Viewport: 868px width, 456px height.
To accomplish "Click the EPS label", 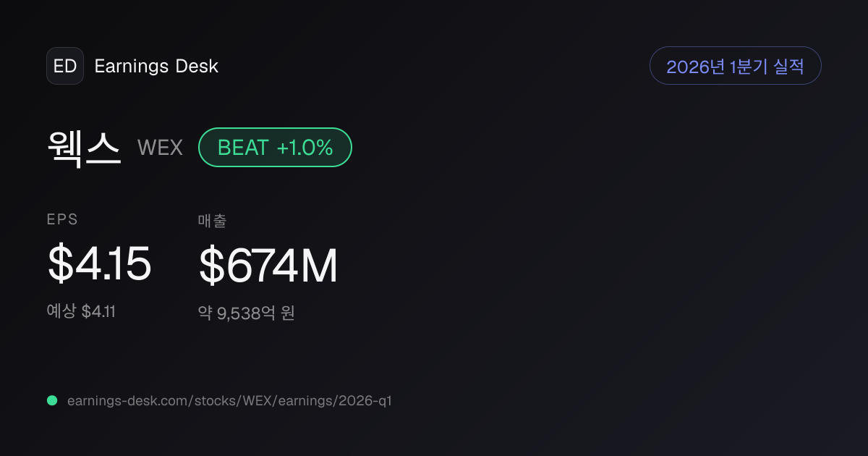I will coord(62,220).
